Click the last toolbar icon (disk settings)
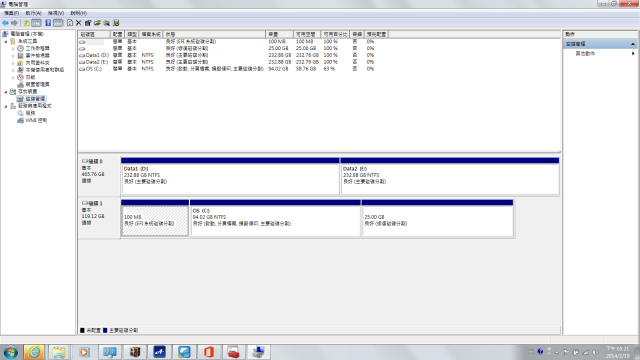The width and height of the screenshot is (640, 360). tap(116, 23)
